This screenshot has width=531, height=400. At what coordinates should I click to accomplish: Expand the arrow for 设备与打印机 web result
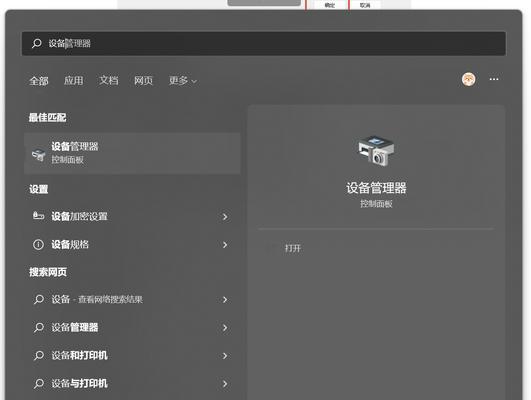(x=225, y=384)
